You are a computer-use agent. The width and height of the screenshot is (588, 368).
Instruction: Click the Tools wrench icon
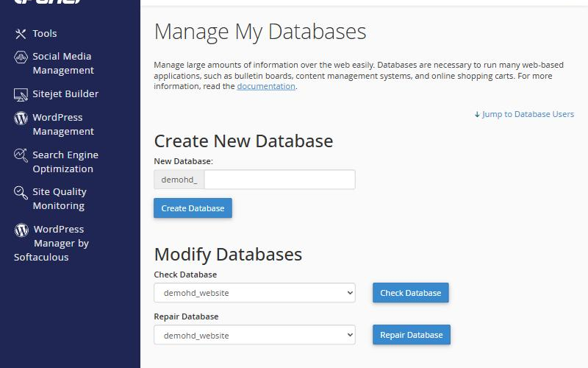click(x=21, y=34)
